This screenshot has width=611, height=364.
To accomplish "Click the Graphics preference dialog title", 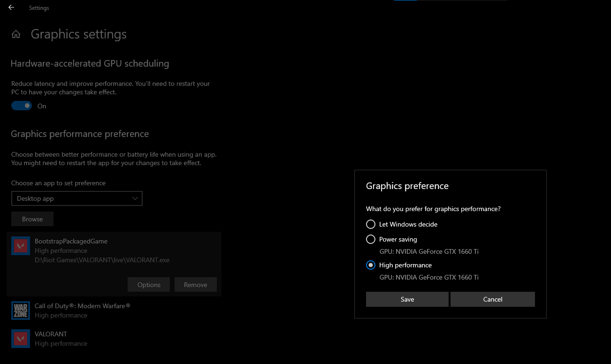I will [x=407, y=186].
